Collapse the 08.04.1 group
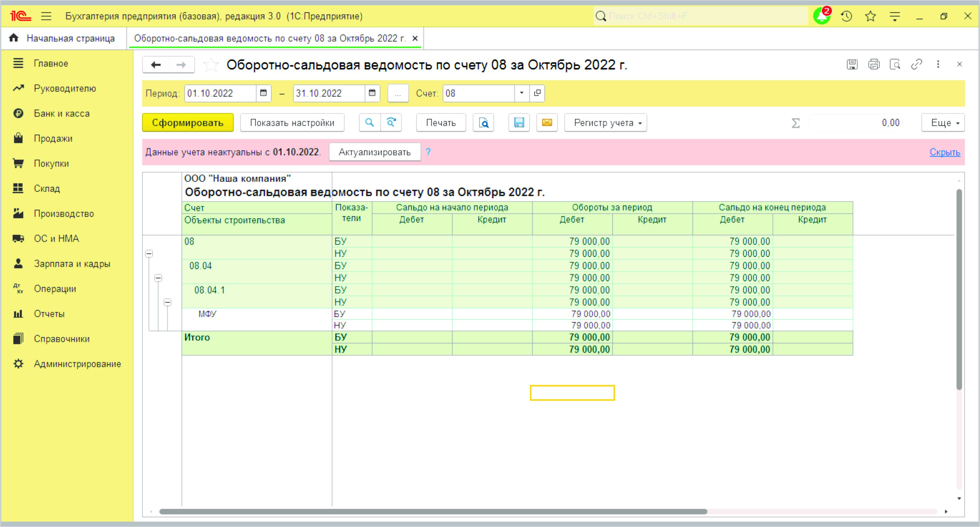 click(167, 302)
